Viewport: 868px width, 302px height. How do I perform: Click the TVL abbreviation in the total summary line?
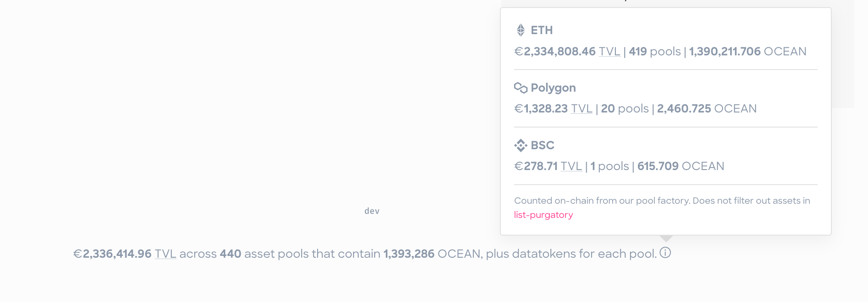point(165,254)
